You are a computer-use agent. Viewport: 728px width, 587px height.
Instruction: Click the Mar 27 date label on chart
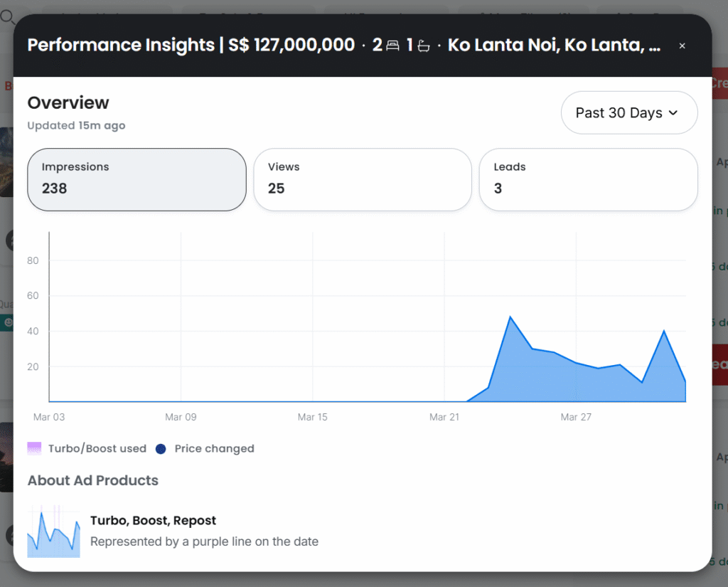[x=576, y=417]
